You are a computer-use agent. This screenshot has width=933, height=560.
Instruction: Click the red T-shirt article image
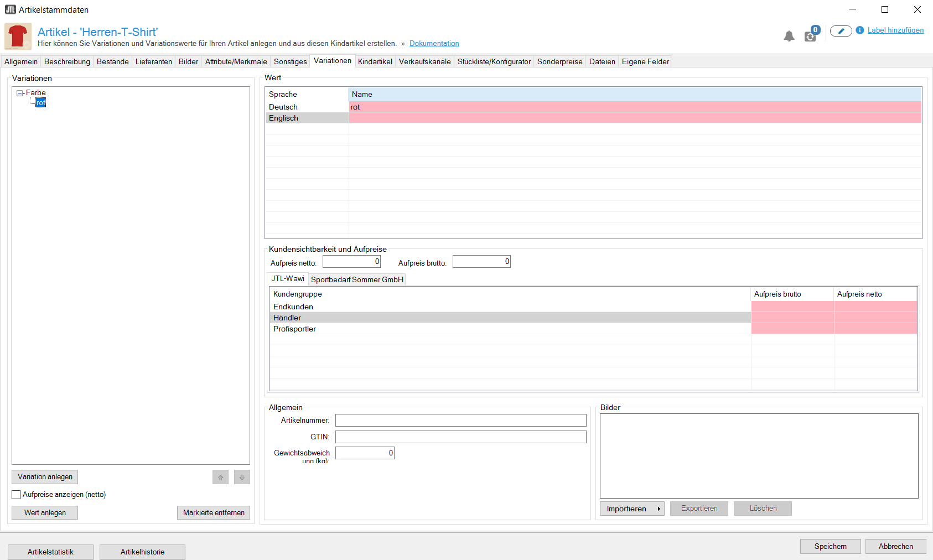point(18,37)
